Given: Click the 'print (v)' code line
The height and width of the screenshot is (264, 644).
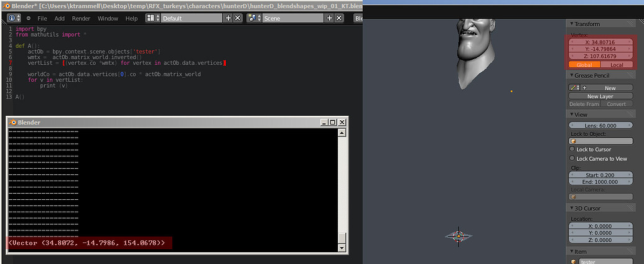Looking at the screenshot, I should [54, 85].
